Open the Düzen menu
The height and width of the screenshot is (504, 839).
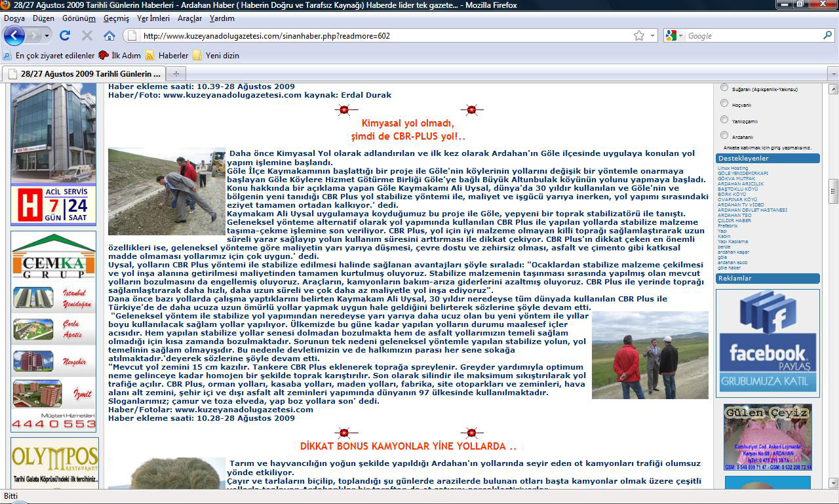click(x=44, y=18)
